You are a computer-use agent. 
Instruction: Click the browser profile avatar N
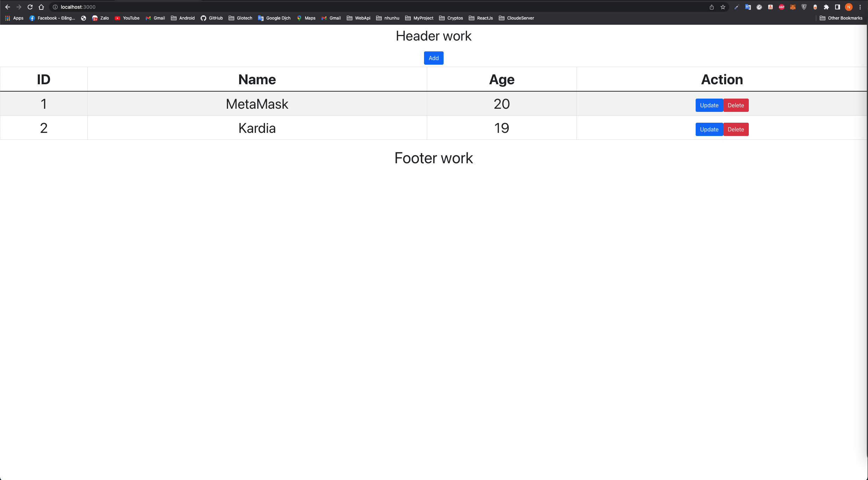[x=848, y=7]
